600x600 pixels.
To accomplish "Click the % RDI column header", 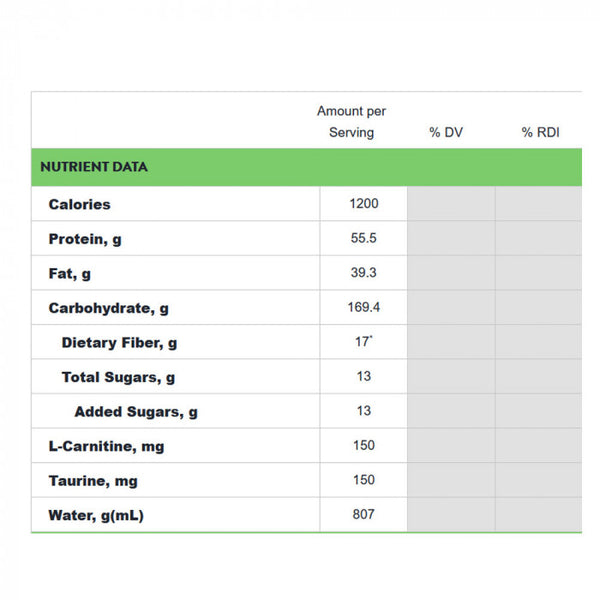I will pos(540,132).
